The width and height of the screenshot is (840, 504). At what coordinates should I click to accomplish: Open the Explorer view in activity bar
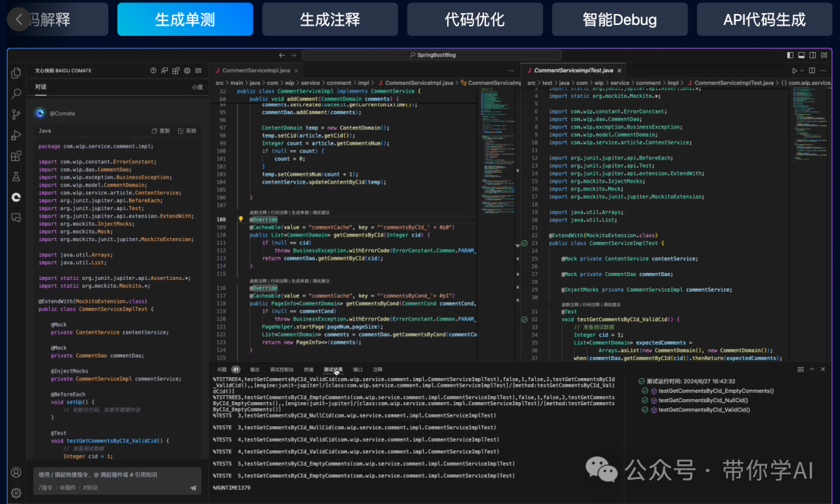point(16,73)
